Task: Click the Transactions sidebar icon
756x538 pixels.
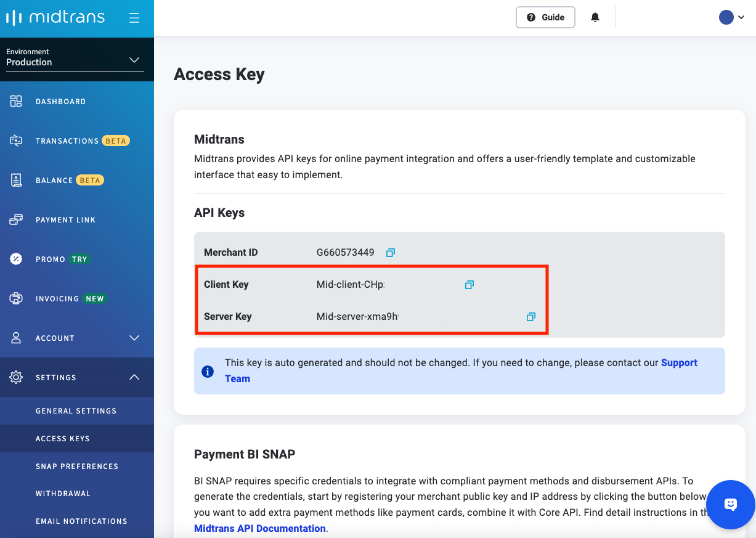Action: [x=16, y=141]
